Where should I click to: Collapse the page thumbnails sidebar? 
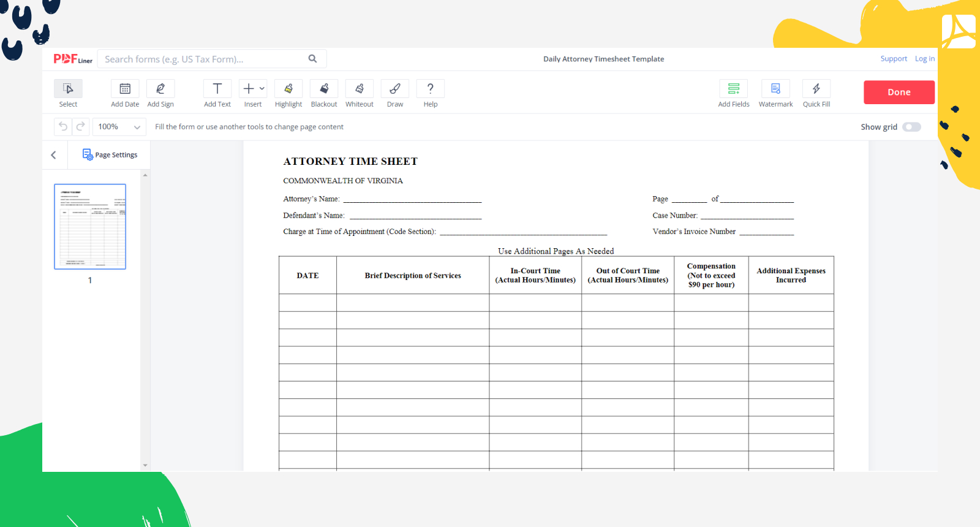tap(54, 155)
